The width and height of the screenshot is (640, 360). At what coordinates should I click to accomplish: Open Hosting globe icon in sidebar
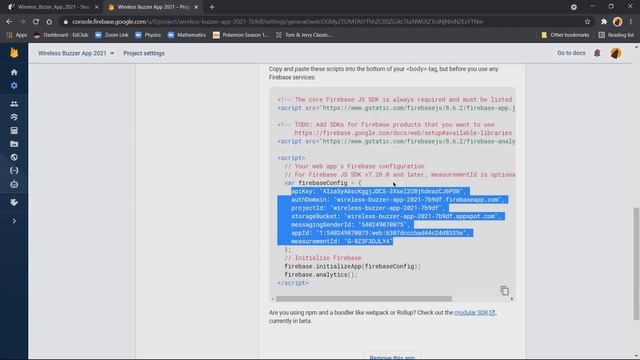point(14,157)
